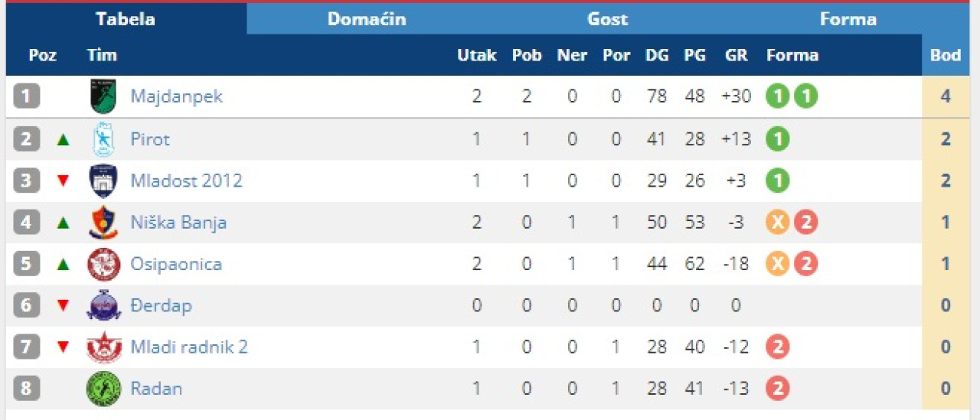Click Pirot's green win form badge

coord(777,139)
